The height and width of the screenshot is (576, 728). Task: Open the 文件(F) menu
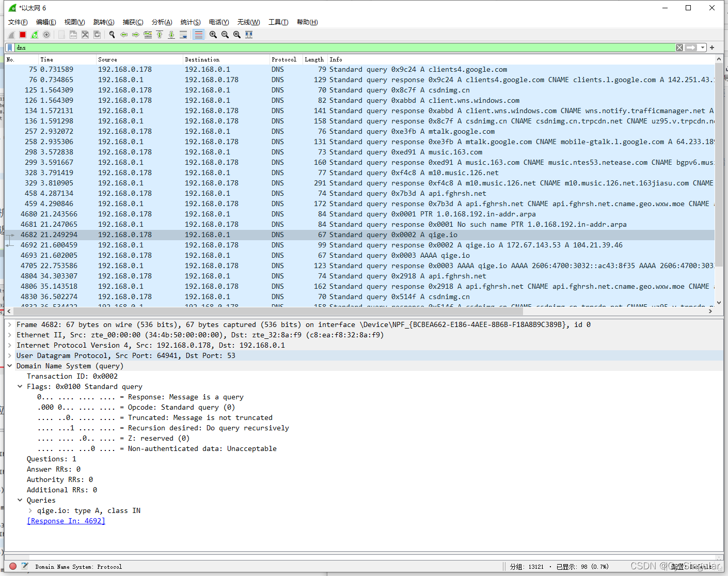tap(18, 22)
